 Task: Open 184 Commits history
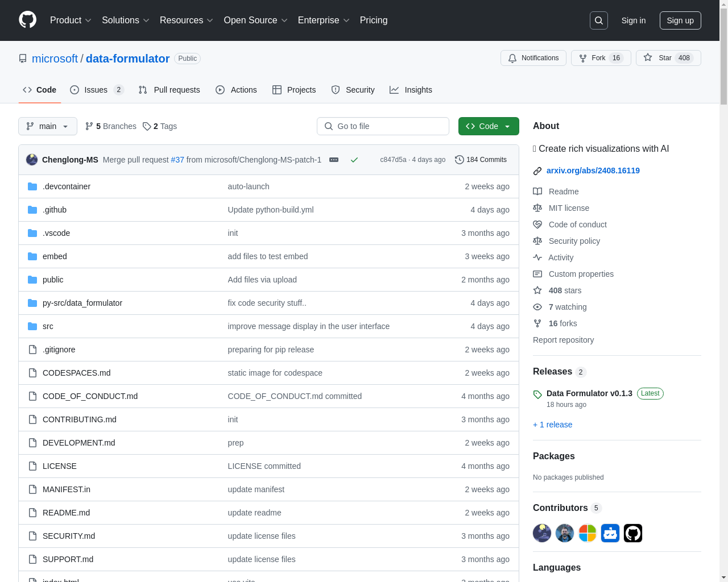coord(481,160)
